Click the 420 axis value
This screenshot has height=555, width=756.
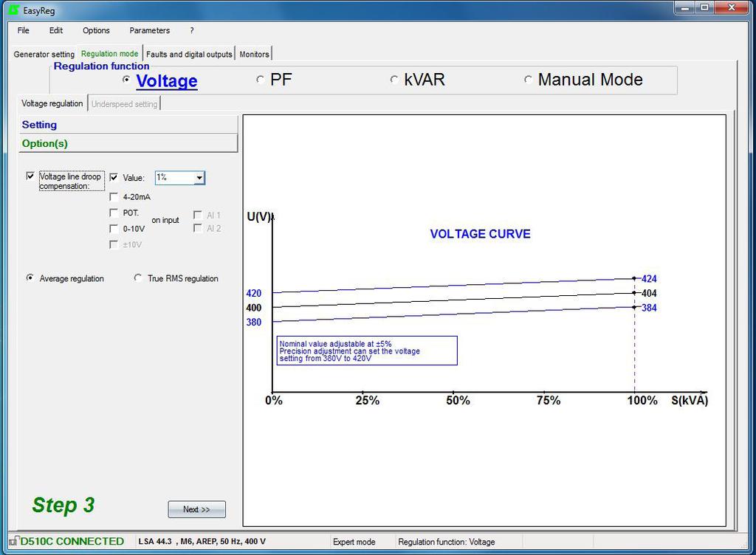(254, 293)
